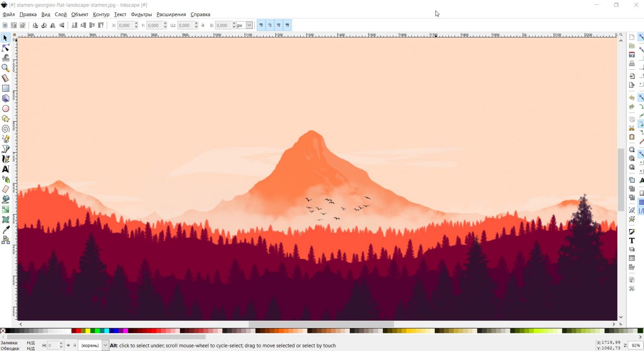The image size is (644, 351).
Task: Click the Redo arrow icon
Action: point(632,107)
